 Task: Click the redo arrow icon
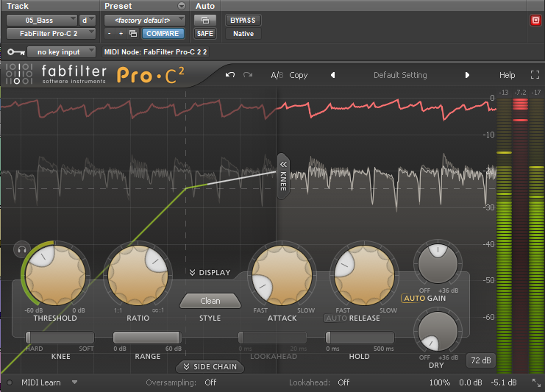tap(248, 75)
